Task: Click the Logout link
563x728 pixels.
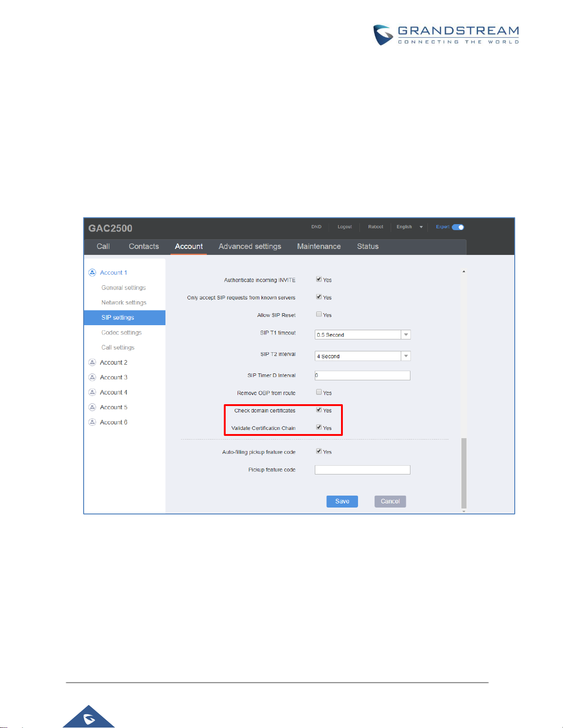Action: [345, 227]
